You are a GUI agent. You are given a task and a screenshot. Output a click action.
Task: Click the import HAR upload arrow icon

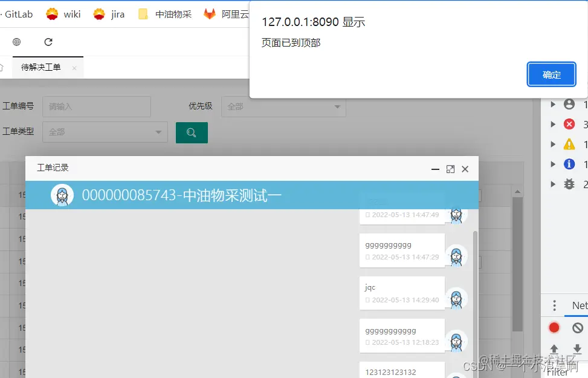554,349
